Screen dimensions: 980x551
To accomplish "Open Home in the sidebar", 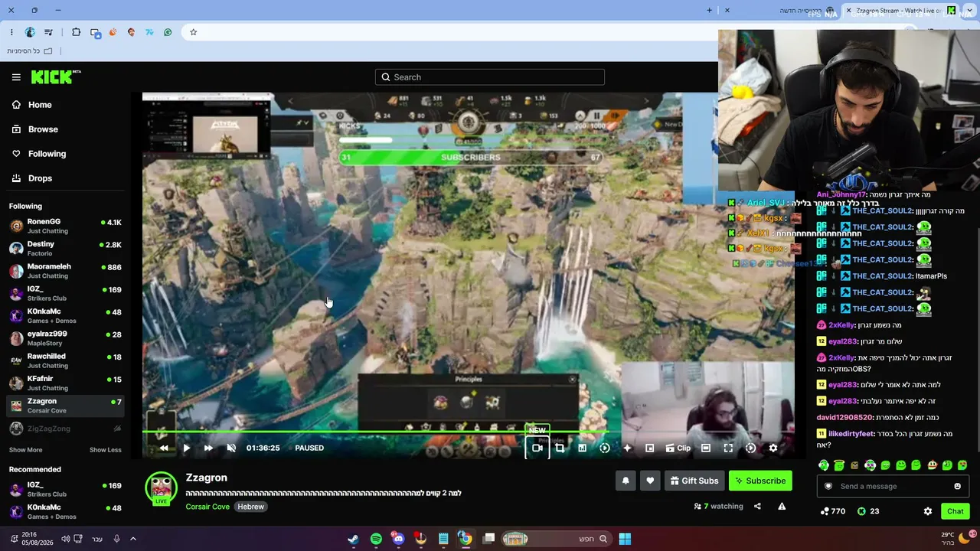I will pyautogui.click(x=40, y=105).
